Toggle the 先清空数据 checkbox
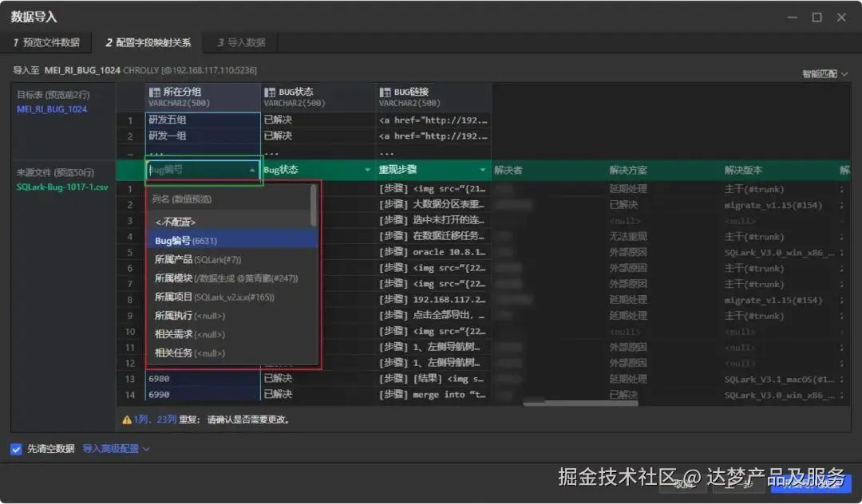Image resolution: width=862 pixels, height=504 pixels. (16, 449)
